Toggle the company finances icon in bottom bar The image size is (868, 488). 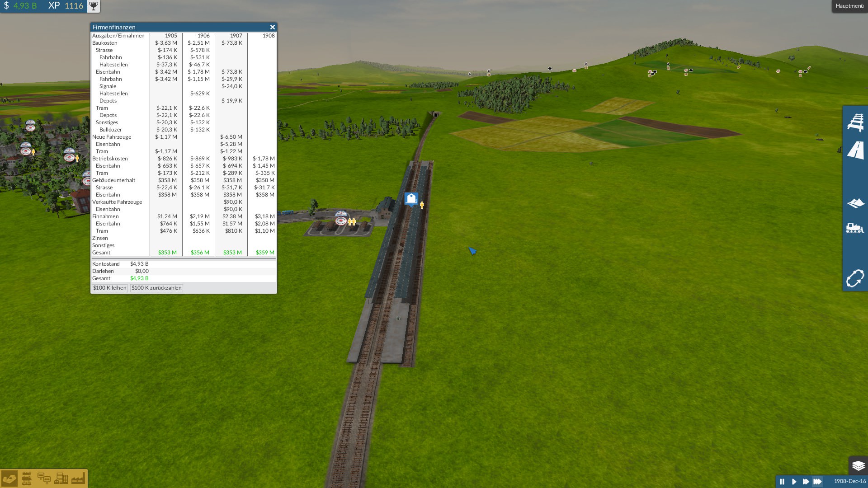pos(9,478)
